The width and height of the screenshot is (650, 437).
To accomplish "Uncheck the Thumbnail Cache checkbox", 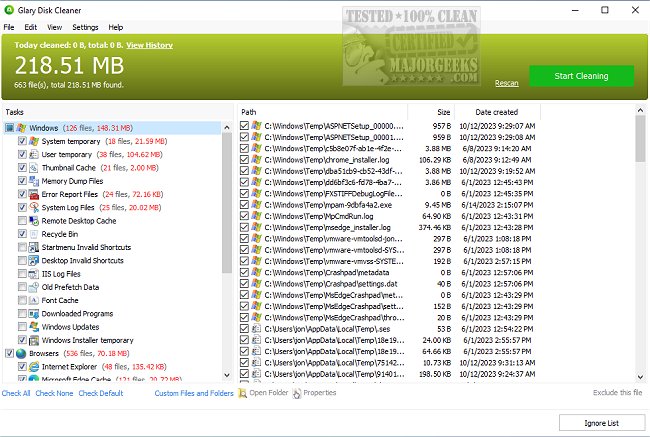I will coord(22,168).
